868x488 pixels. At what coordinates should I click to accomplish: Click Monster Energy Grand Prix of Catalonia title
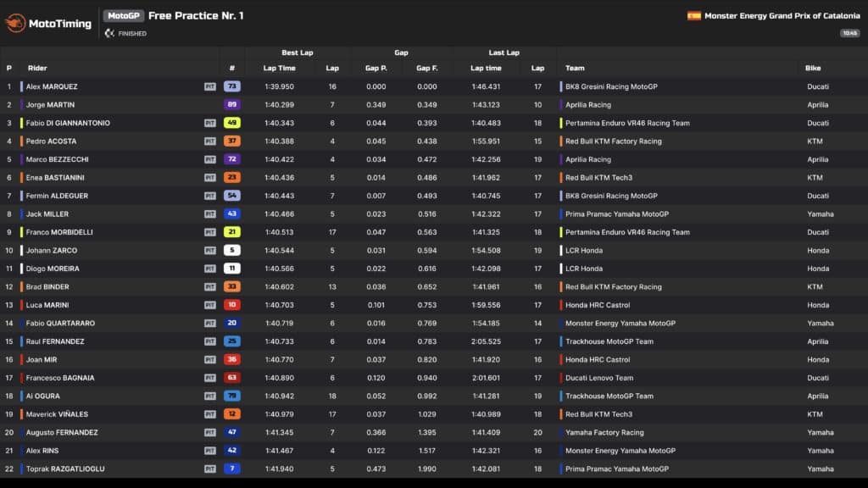click(x=782, y=15)
